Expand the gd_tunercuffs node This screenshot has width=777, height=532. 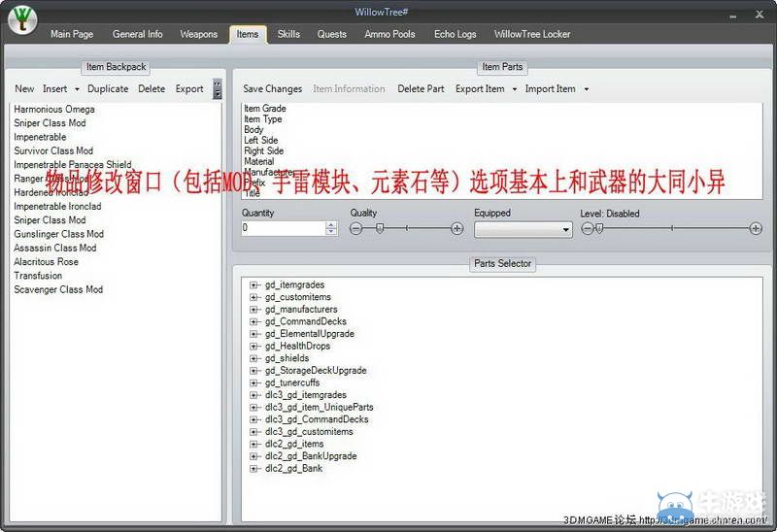pos(253,382)
